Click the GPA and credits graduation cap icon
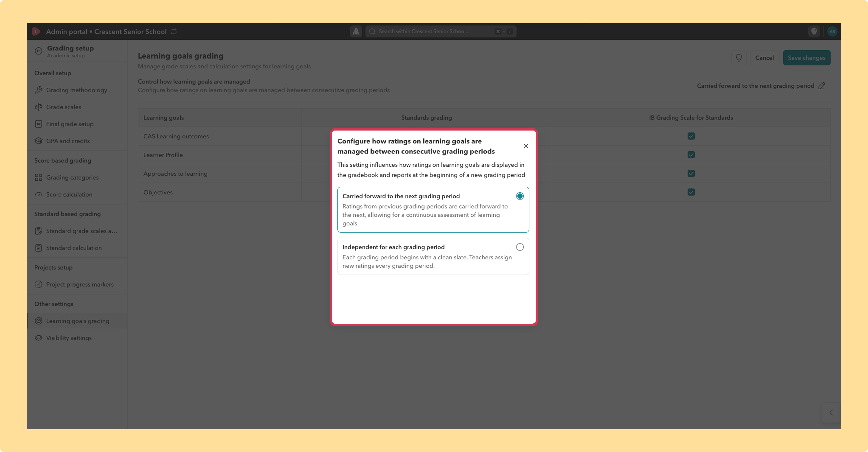Image resolution: width=868 pixels, height=452 pixels. coord(38,141)
